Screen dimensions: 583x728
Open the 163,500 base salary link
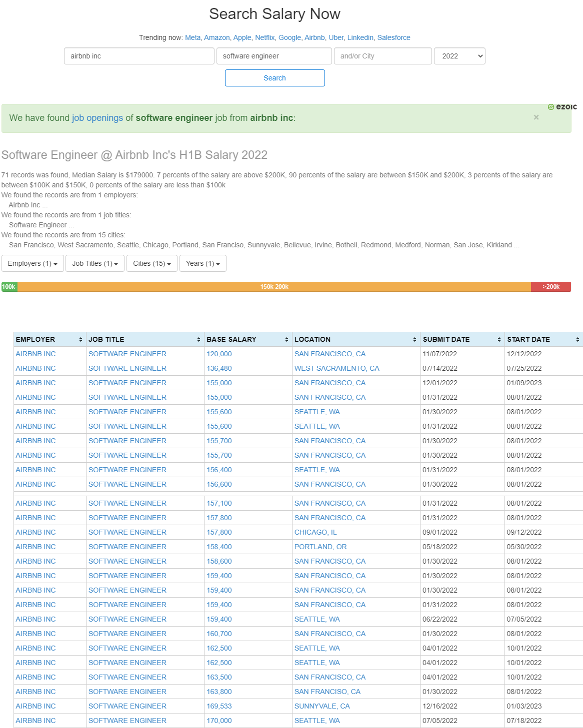[x=219, y=677]
